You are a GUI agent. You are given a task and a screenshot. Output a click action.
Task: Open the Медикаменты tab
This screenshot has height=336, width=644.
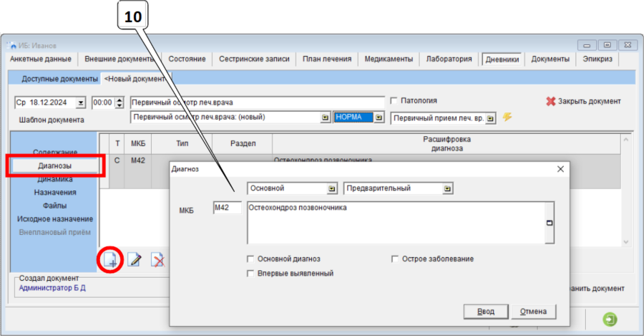click(388, 59)
